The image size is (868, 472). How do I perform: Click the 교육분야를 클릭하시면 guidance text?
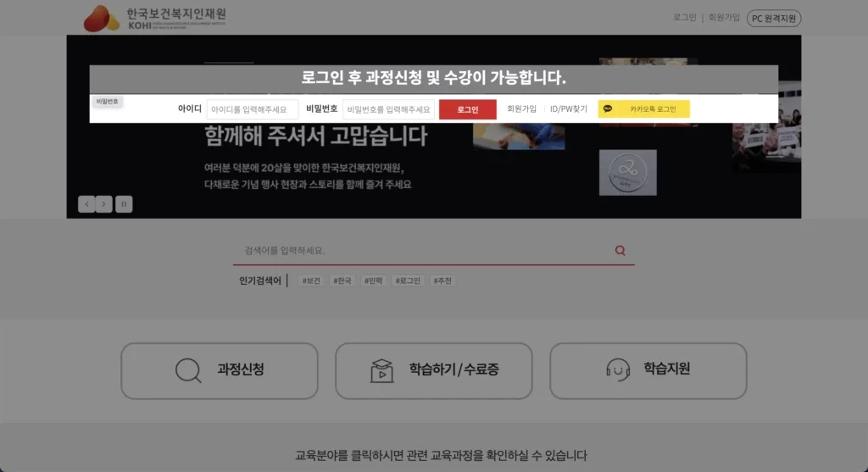tap(441, 455)
